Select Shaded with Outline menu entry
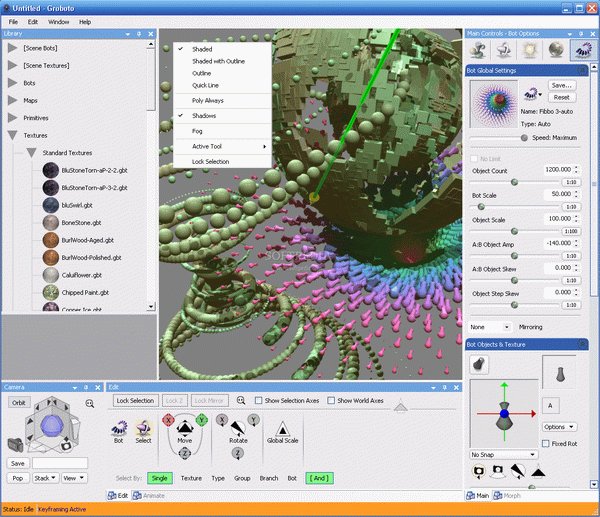600x517 pixels. coord(217,61)
